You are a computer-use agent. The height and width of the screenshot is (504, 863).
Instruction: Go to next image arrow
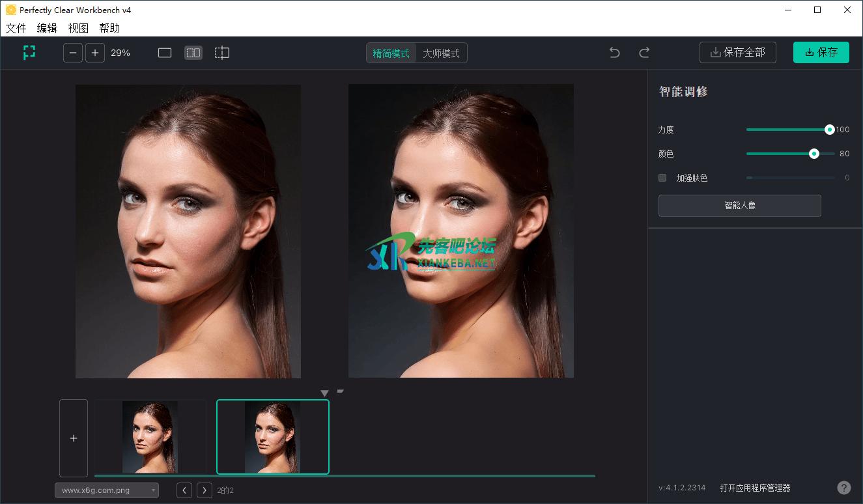[x=205, y=490]
